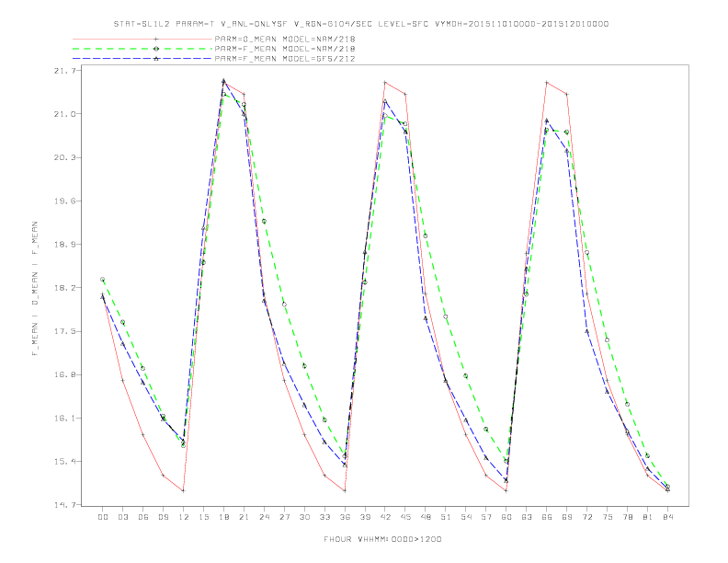Screen dimensions: 728x563
Task: Click x-axis tick label 42
Action: (x=385, y=517)
